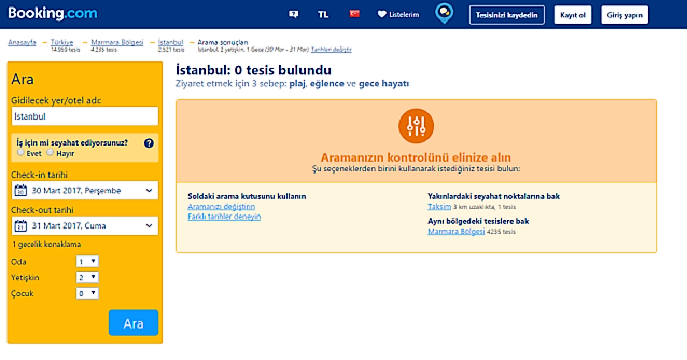Click the orange filter sliders icon
The height and width of the screenshot is (360, 687).
point(416,126)
